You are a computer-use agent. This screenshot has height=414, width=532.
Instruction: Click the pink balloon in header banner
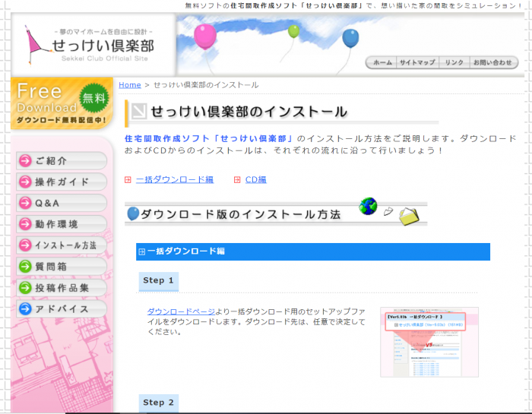tap(205, 36)
